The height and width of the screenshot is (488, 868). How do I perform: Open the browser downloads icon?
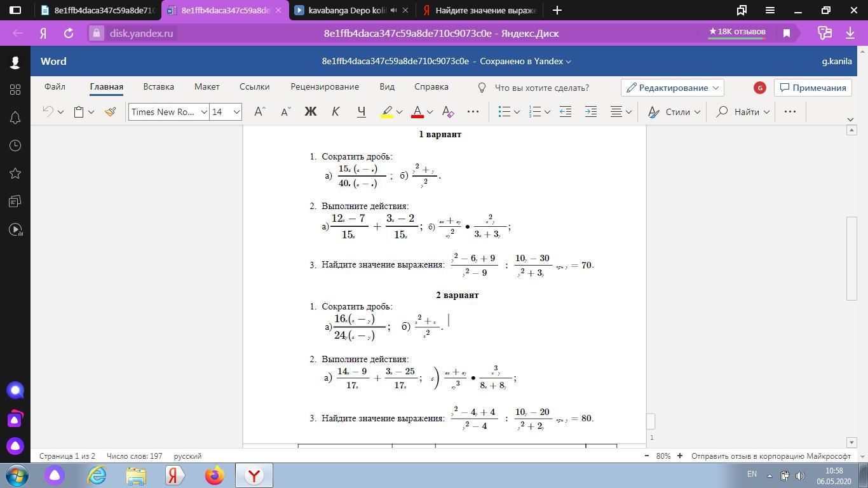pyautogui.click(x=850, y=33)
